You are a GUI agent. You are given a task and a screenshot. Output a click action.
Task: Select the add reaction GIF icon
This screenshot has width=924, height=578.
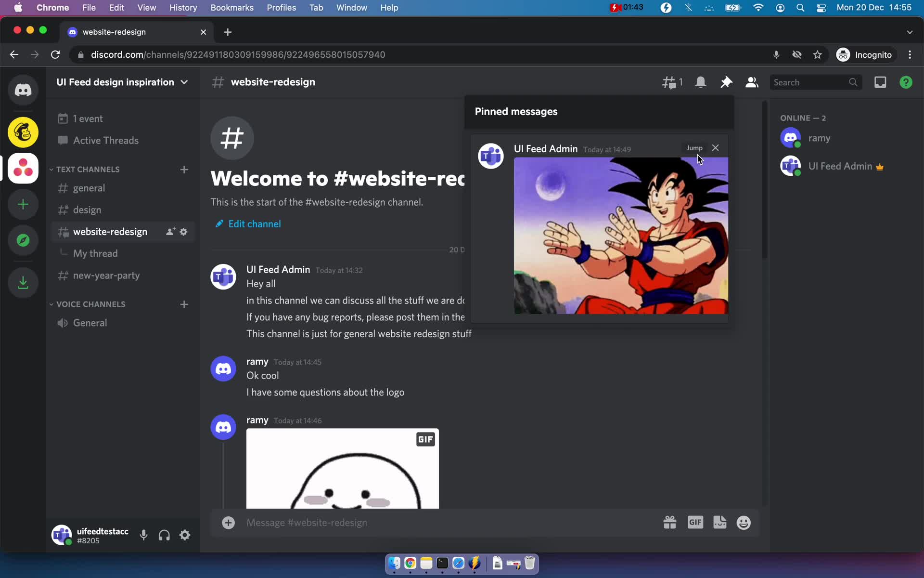coord(695,523)
